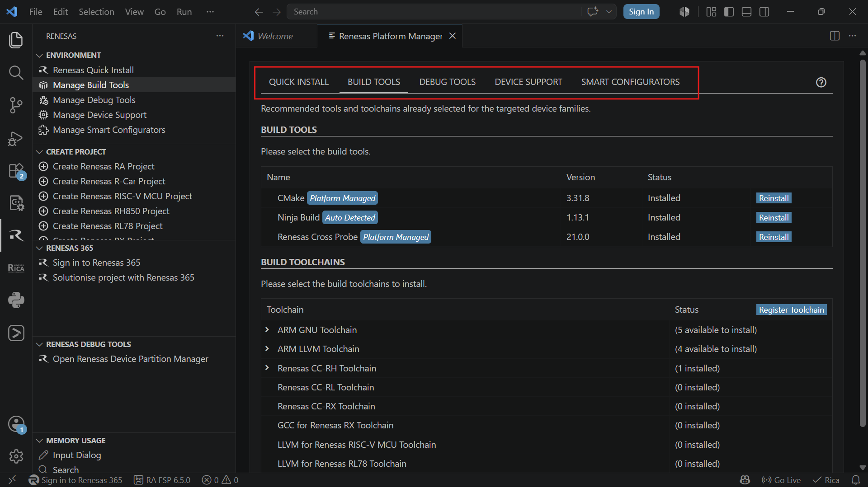
Task: Open the remote window status bar icon
Action: (x=12, y=480)
